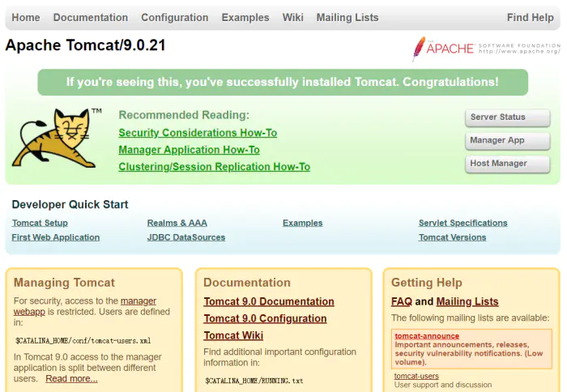Open the tomcat-announce mailing list link

427,336
